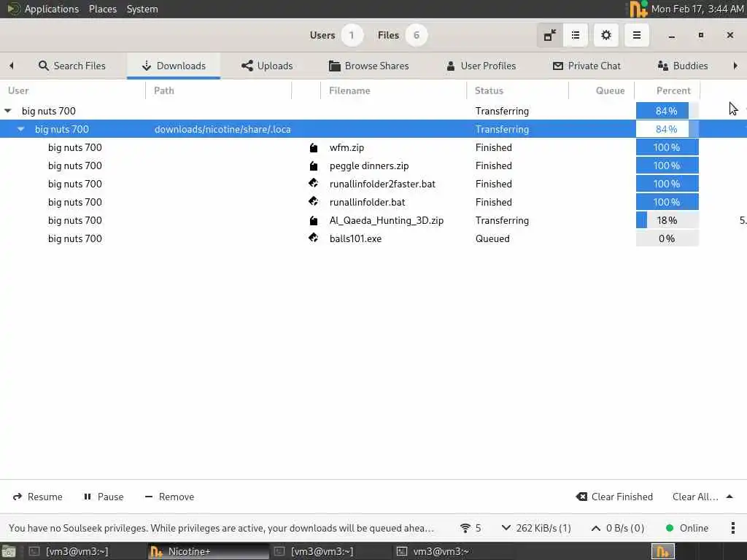747x560 pixels.
Task: Click the balls101.exe filename
Action: (x=355, y=238)
